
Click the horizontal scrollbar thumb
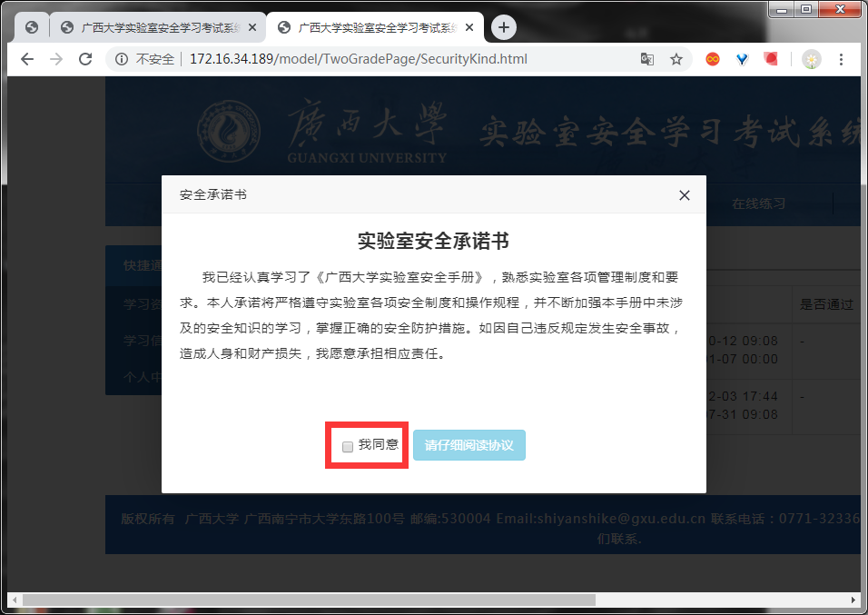point(309,600)
